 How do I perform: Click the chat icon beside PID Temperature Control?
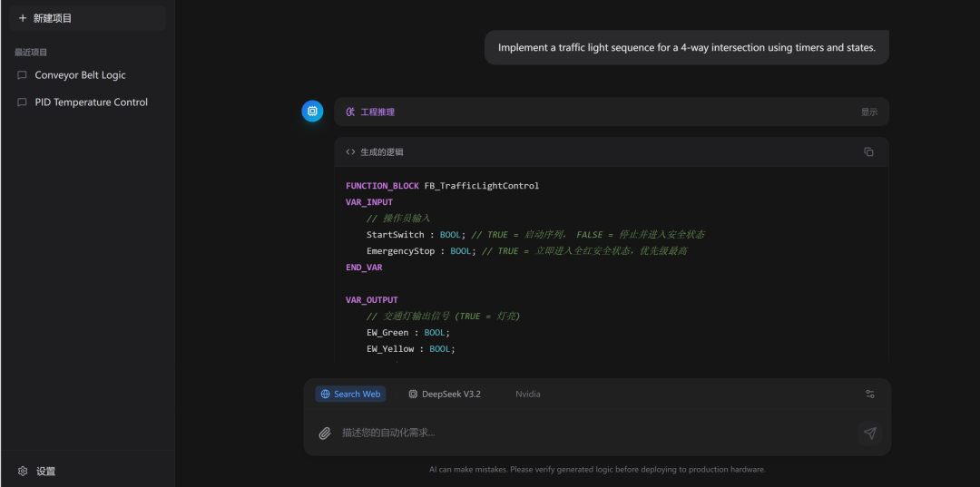(23, 102)
